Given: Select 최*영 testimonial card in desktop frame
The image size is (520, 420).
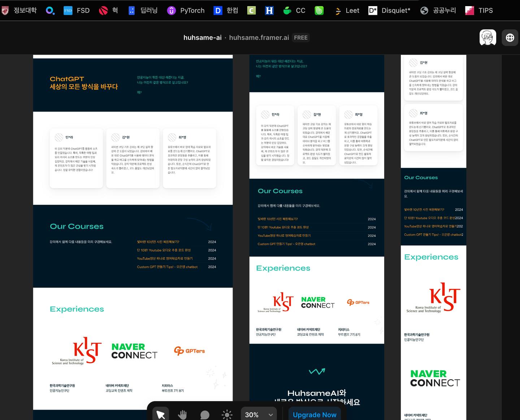Looking at the screenshot, I should [190, 158].
